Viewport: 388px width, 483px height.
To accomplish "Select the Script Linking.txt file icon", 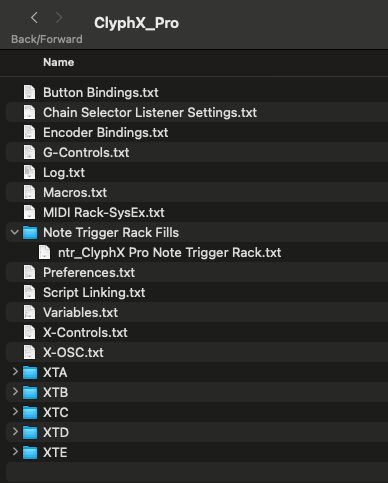I will point(29,292).
